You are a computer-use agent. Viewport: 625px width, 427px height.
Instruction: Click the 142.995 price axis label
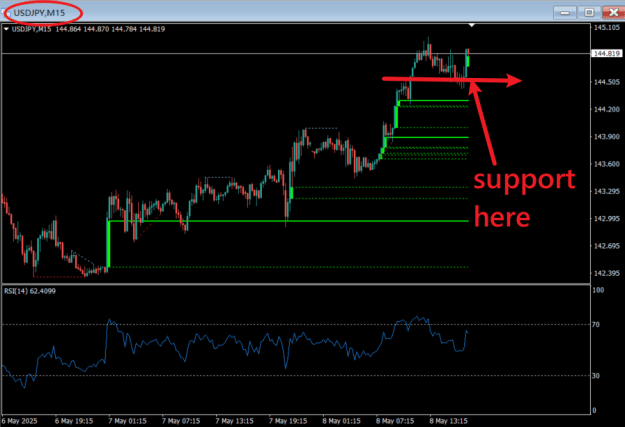(x=607, y=218)
